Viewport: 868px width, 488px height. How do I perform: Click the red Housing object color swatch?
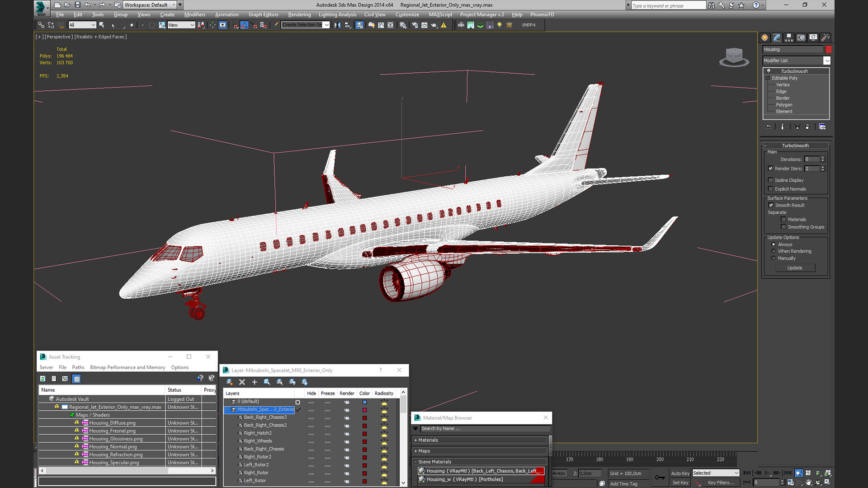coord(828,49)
